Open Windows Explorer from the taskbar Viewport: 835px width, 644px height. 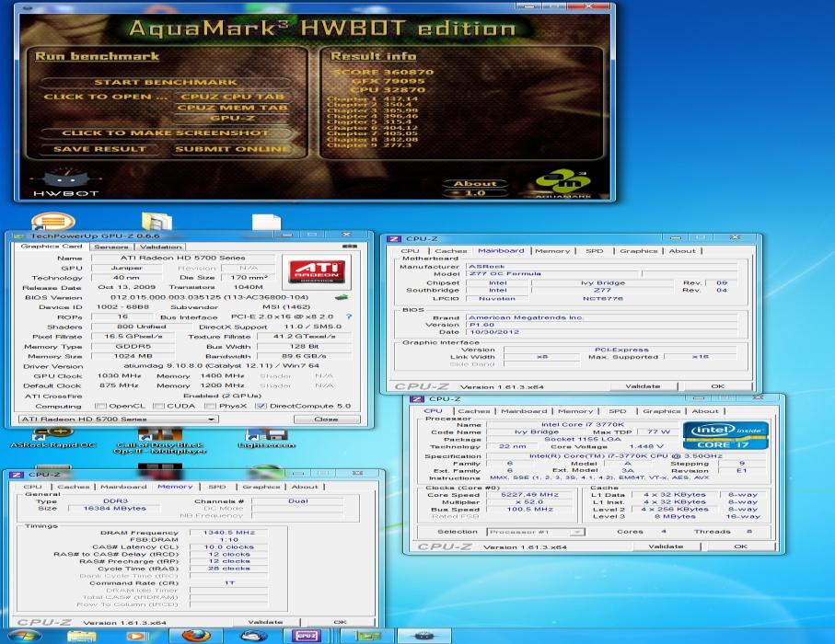coord(82,636)
